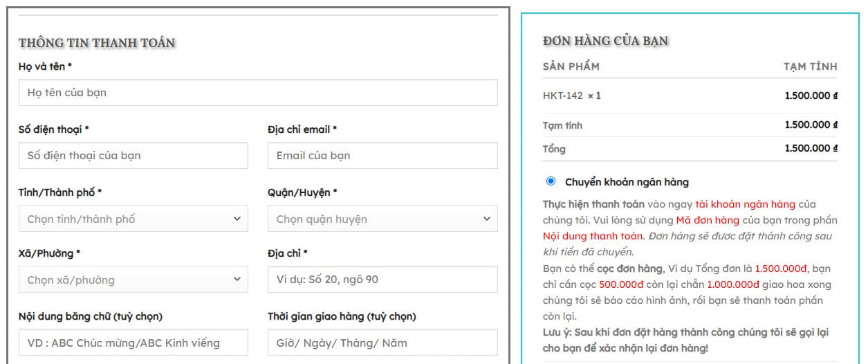The width and height of the screenshot is (868, 364).
Task: Click the Địa chỉ street address field
Action: click(x=382, y=280)
